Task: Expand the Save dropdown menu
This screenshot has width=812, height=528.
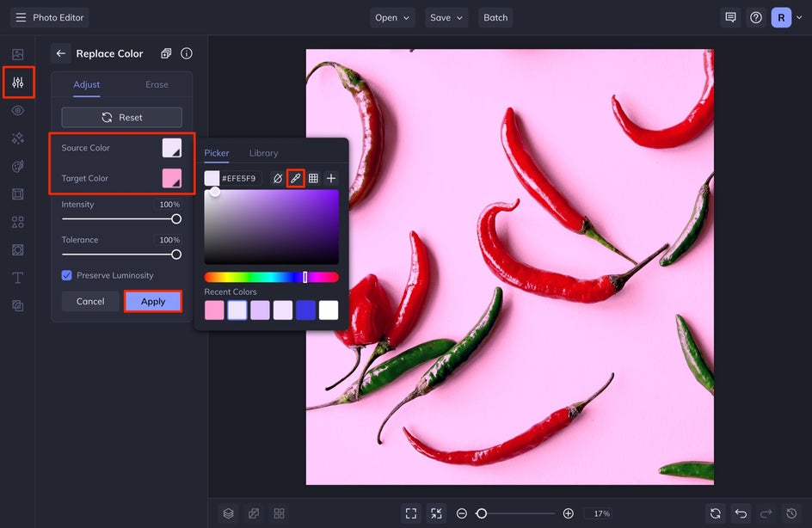Action: pyautogui.click(x=446, y=17)
